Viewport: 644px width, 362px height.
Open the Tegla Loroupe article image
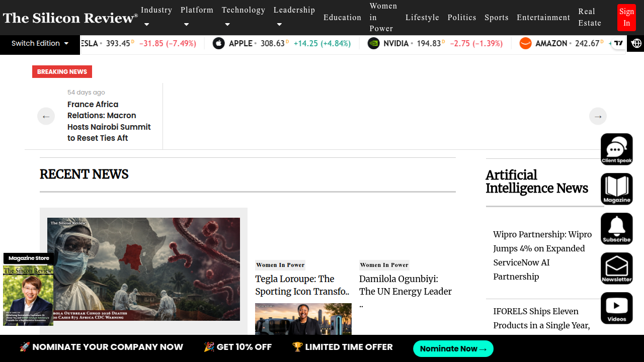[x=303, y=319]
